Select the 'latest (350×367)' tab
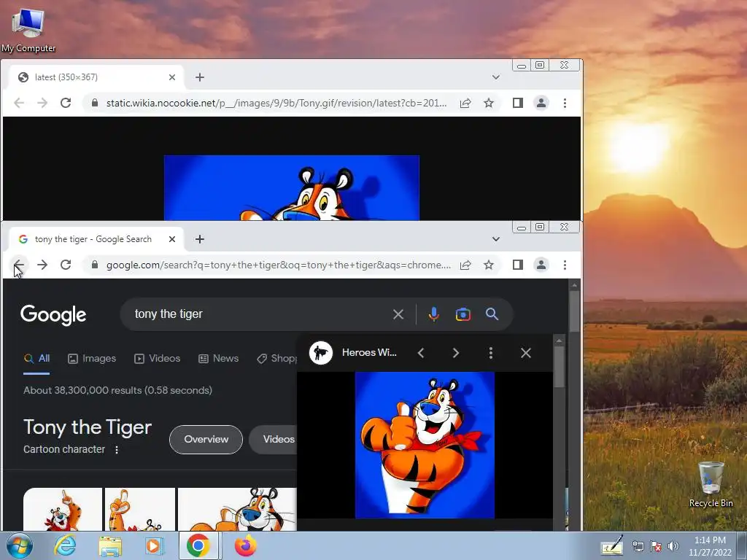The width and height of the screenshot is (747, 560). click(x=96, y=77)
